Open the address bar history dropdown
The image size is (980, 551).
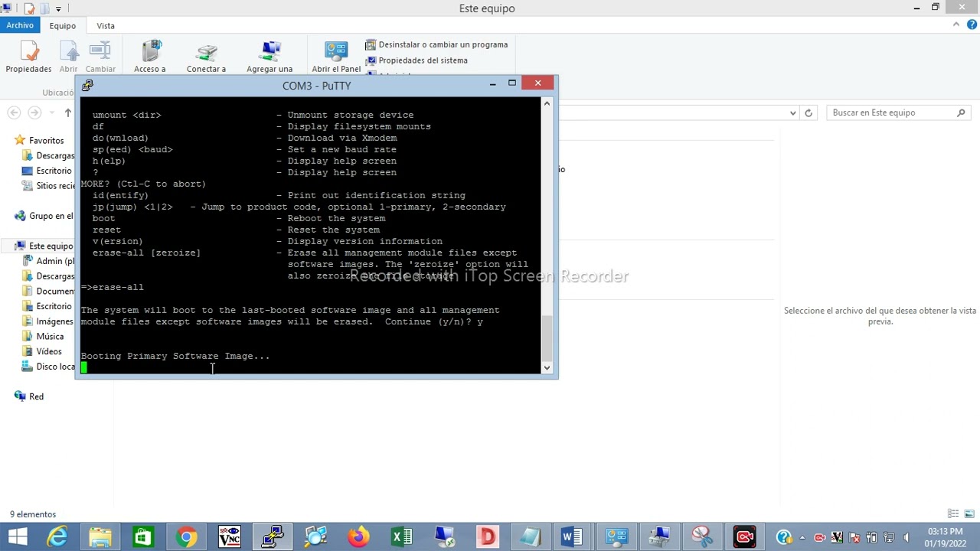[792, 112]
